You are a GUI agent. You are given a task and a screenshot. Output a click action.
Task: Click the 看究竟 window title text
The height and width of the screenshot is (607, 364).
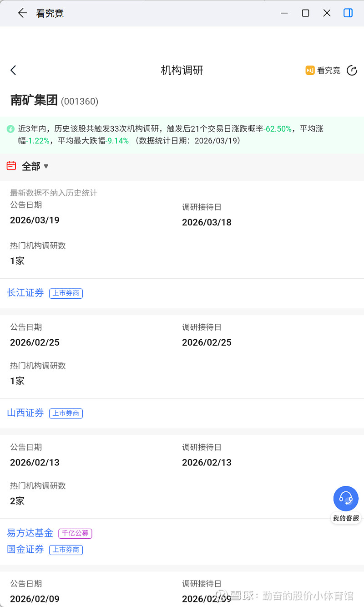point(50,13)
